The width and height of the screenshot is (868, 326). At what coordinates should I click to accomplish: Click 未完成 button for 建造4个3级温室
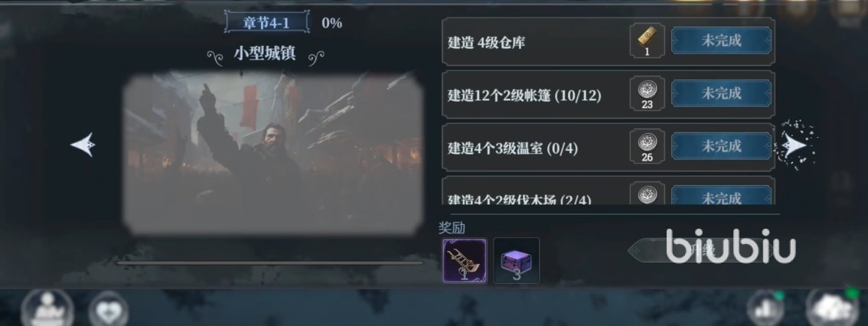[721, 146]
